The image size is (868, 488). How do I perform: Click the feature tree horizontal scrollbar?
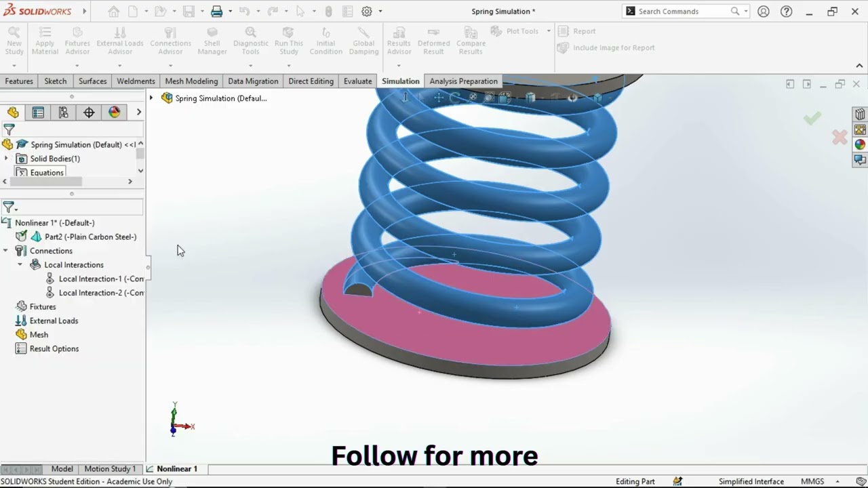pyautogui.click(x=45, y=182)
